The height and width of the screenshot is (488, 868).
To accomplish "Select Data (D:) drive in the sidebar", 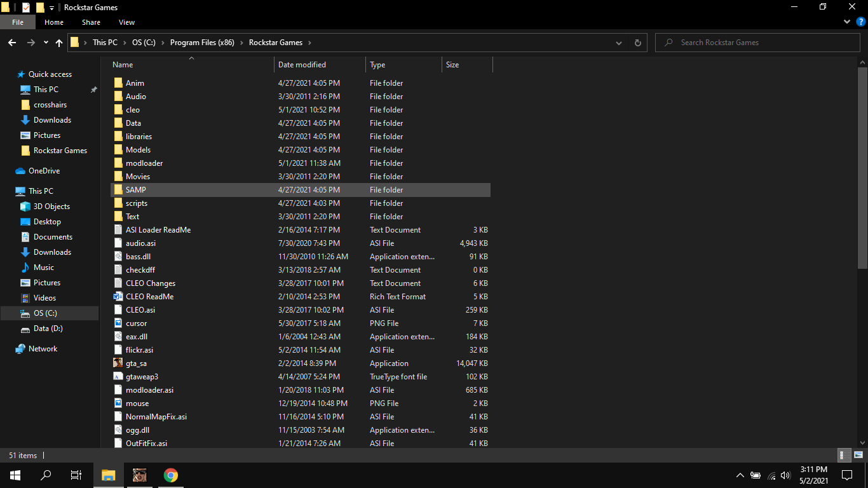I will [50, 329].
